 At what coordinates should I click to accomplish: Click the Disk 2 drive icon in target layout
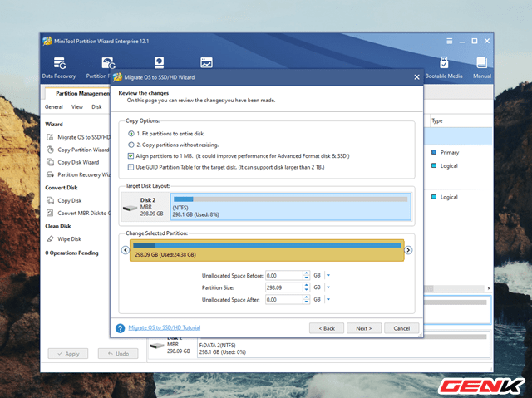[130, 208]
